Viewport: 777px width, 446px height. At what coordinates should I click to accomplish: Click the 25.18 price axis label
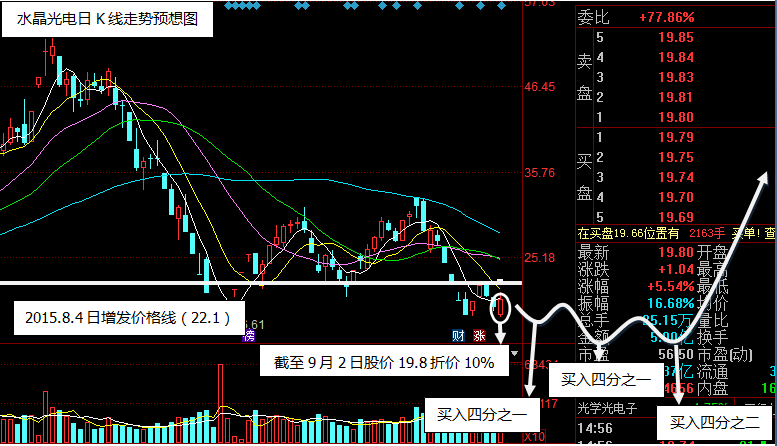[x=540, y=258]
